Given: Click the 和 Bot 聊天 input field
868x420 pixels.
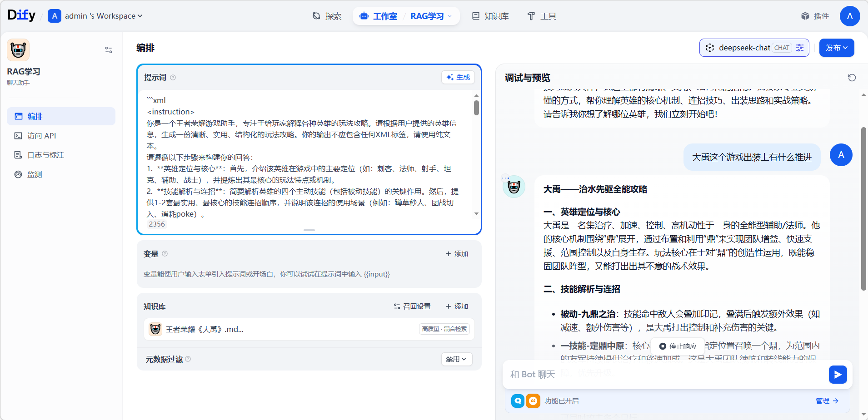Looking at the screenshot, I should 666,375.
